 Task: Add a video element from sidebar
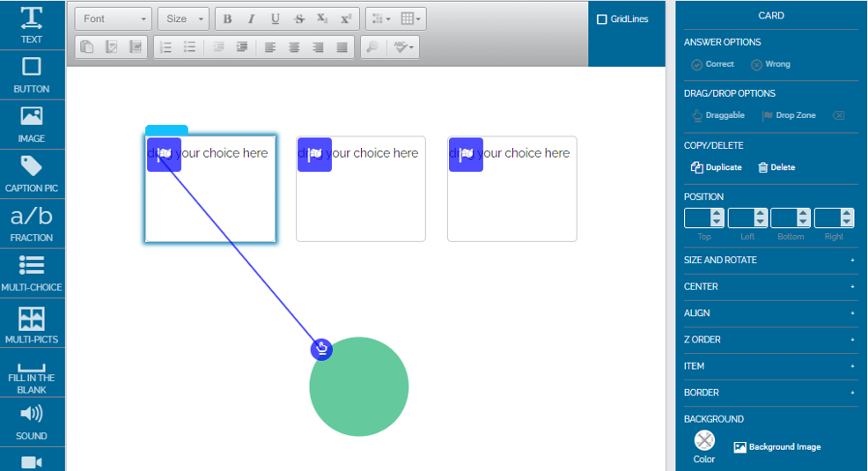point(32,461)
